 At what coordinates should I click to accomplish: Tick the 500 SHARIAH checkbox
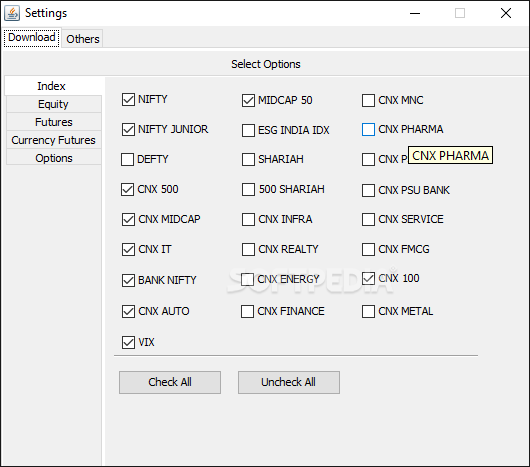pos(248,190)
